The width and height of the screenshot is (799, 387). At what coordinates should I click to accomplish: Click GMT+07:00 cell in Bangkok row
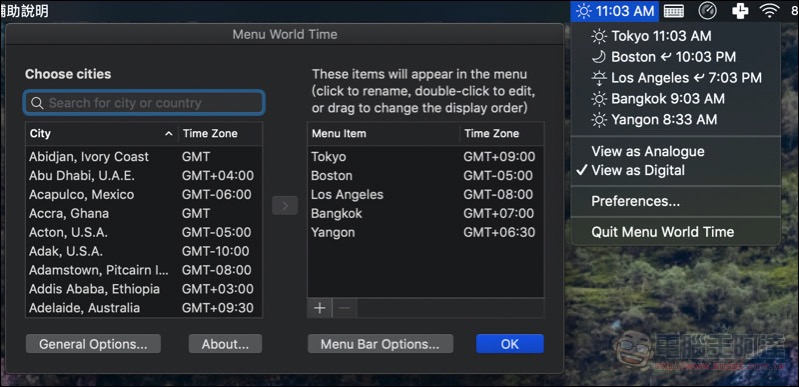coord(499,213)
